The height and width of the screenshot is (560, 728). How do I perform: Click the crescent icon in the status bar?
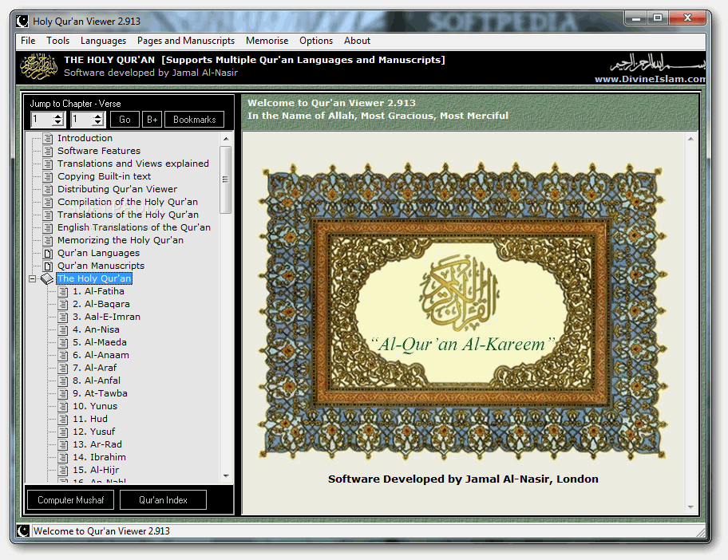click(x=23, y=530)
